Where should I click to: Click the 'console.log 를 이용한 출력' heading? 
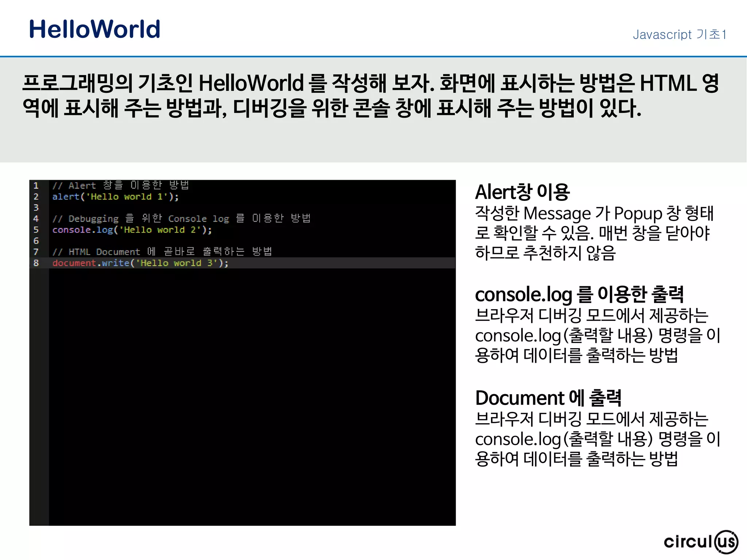click(579, 295)
